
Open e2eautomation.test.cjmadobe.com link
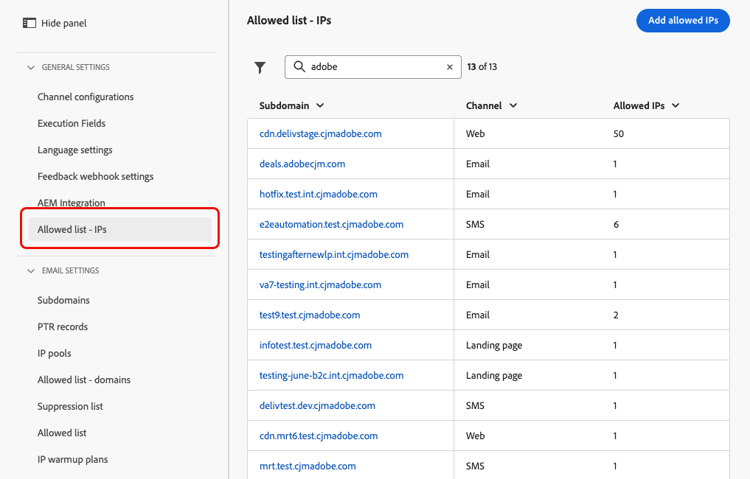(331, 224)
